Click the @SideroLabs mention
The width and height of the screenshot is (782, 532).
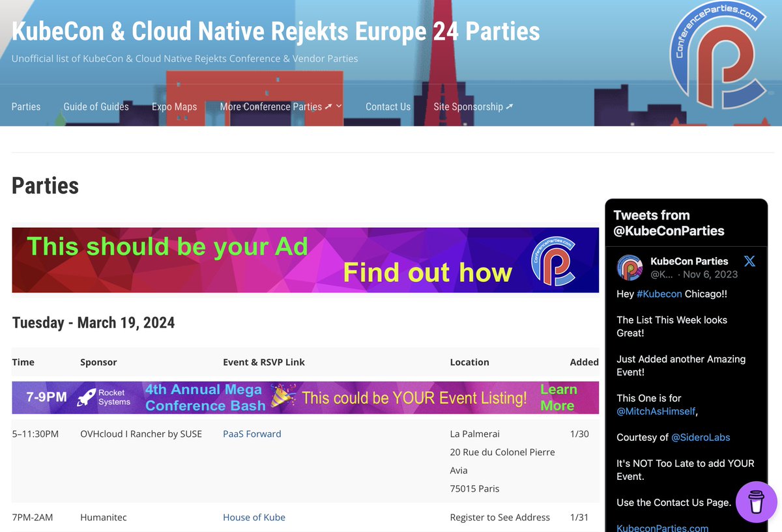(701, 437)
